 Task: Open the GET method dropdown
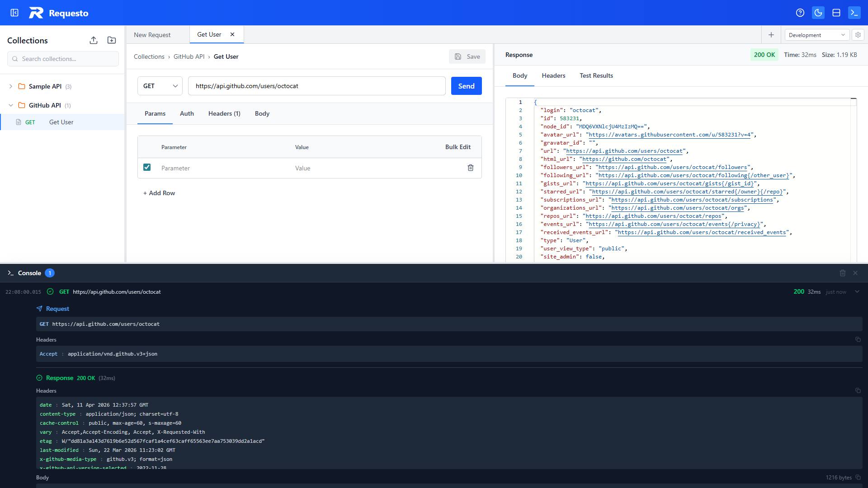tap(160, 86)
